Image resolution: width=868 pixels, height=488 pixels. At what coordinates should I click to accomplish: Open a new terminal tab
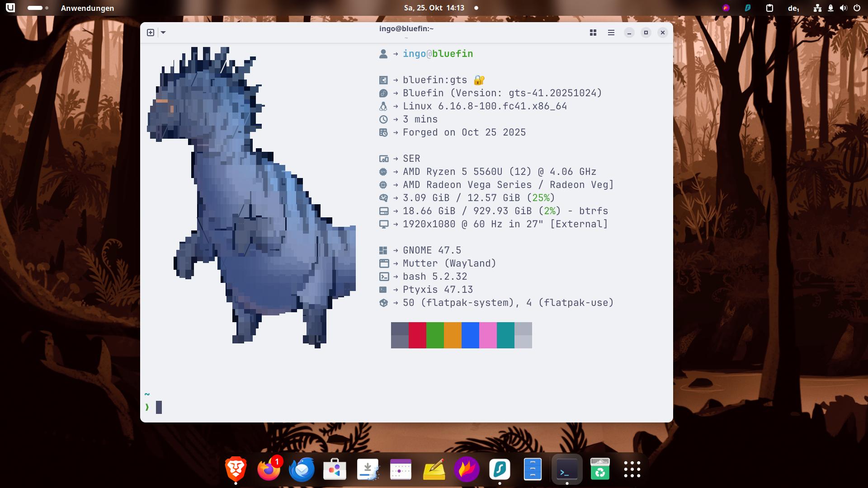coord(151,33)
